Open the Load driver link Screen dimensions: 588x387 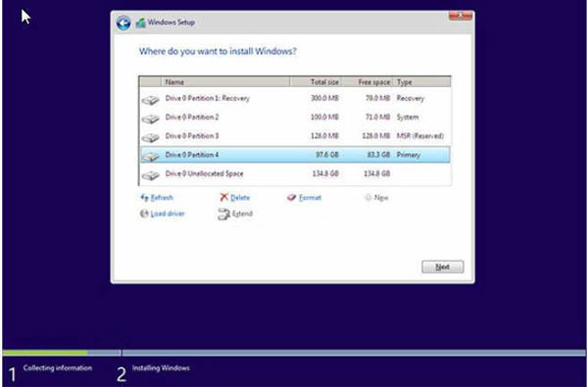pyautogui.click(x=168, y=214)
